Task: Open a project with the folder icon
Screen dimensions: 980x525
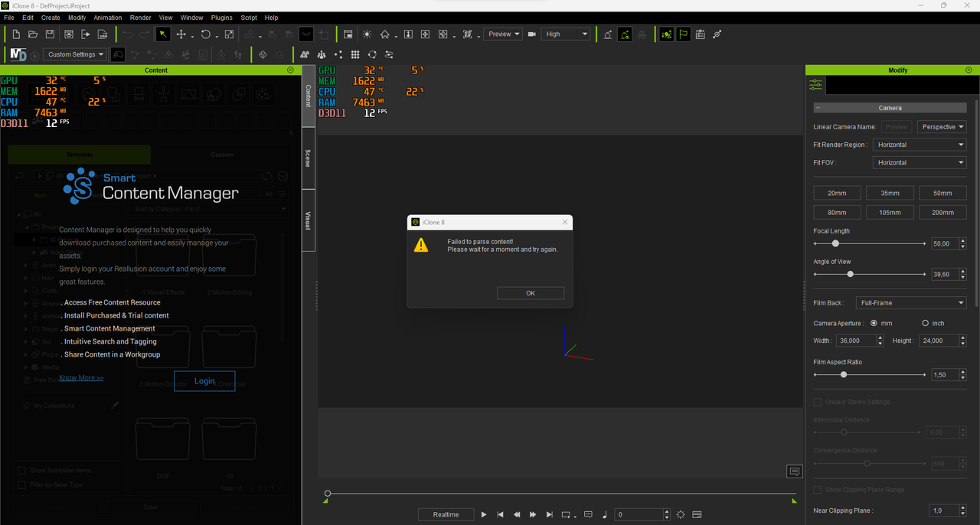Action: point(33,34)
